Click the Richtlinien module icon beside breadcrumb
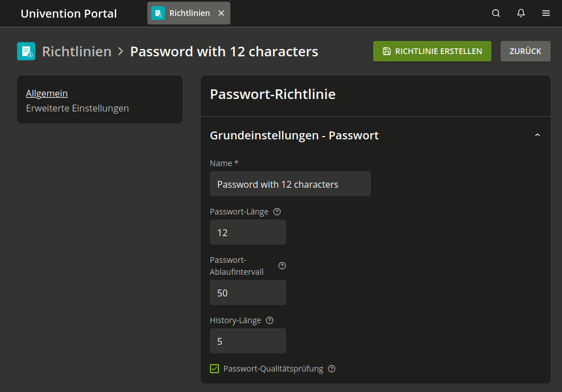This screenshot has width=562, height=392. tap(26, 51)
